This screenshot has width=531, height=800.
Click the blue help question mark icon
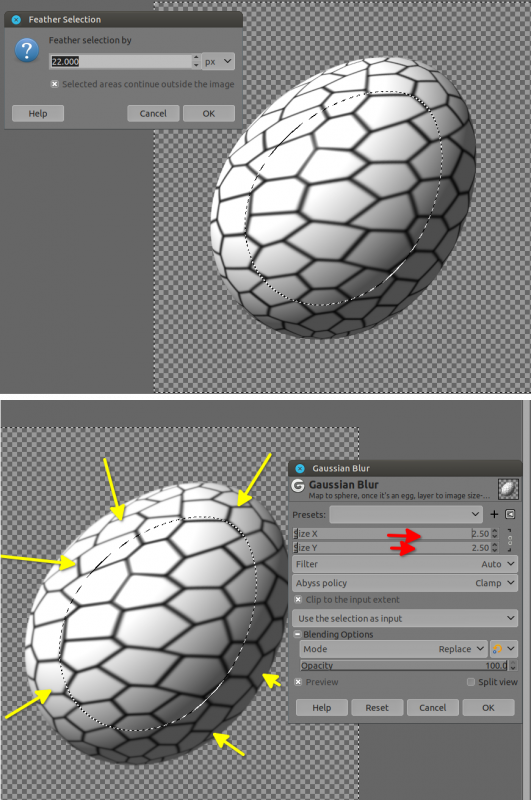27,50
